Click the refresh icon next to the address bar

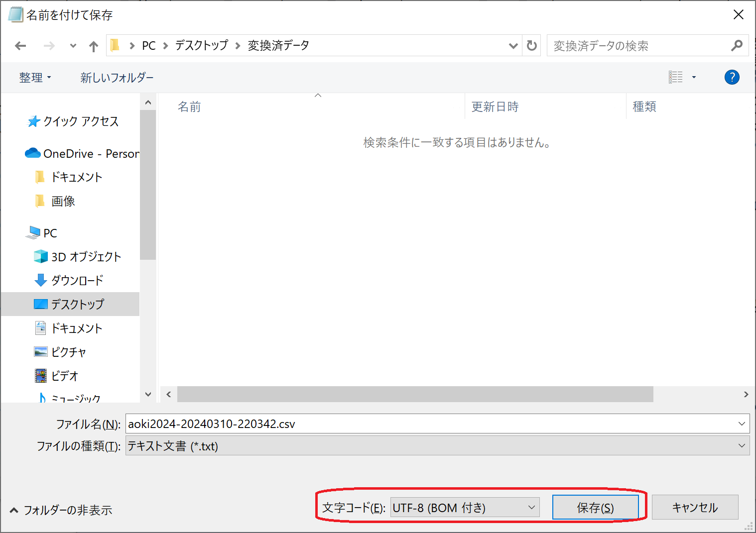click(531, 45)
